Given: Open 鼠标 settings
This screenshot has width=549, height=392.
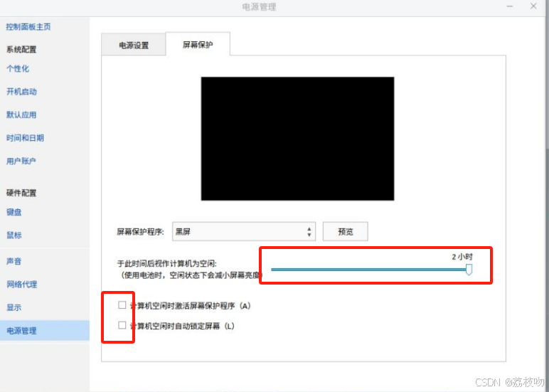Looking at the screenshot, I should pyautogui.click(x=14, y=235).
